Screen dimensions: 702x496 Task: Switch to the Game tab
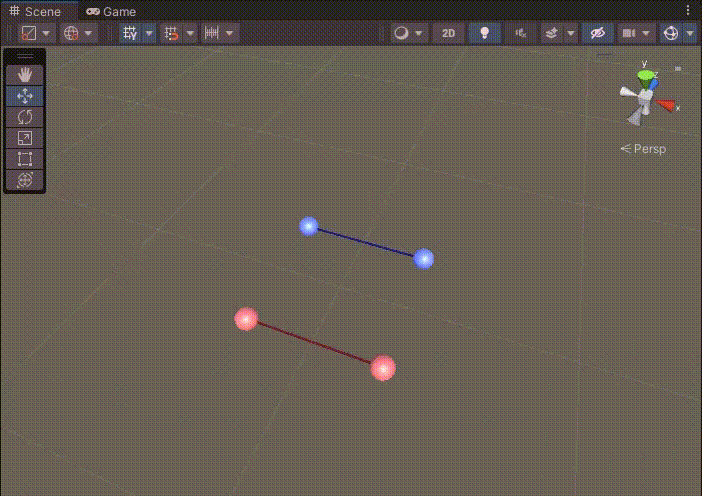[111, 11]
